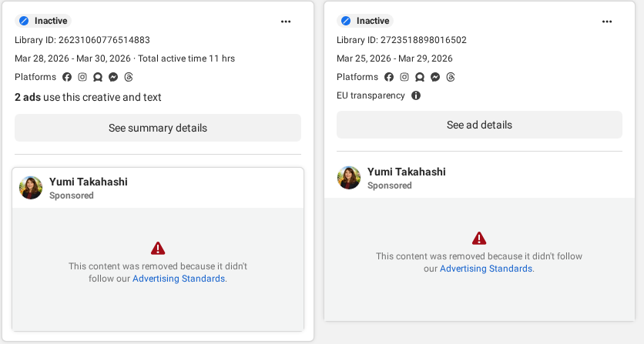This screenshot has height=344, width=644.
Task: Select Library ID 2723518898016502 text
Action: pos(401,40)
